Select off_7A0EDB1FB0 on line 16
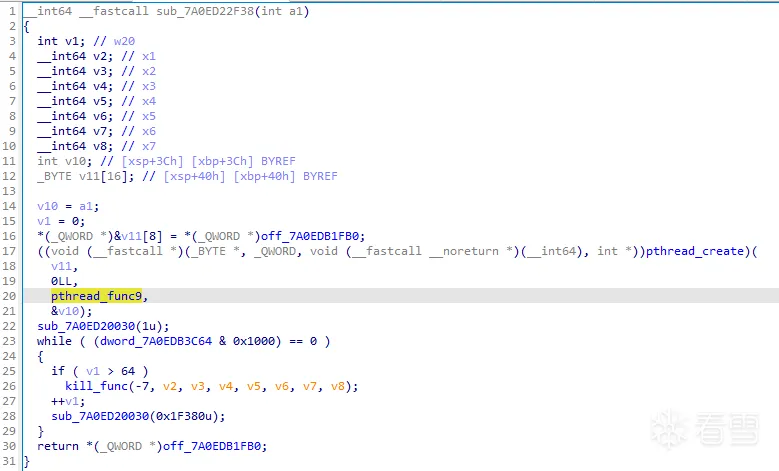The width and height of the screenshot is (779, 471). coord(312,236)
